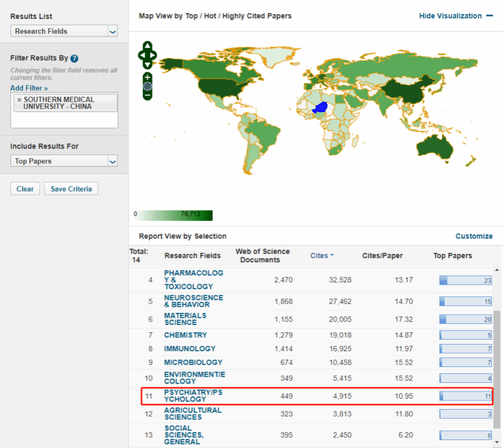The width and height of the screenshot is (504, 448).
Task: Click the Top Papers bar for Materials Science
Action: point(466,320)
